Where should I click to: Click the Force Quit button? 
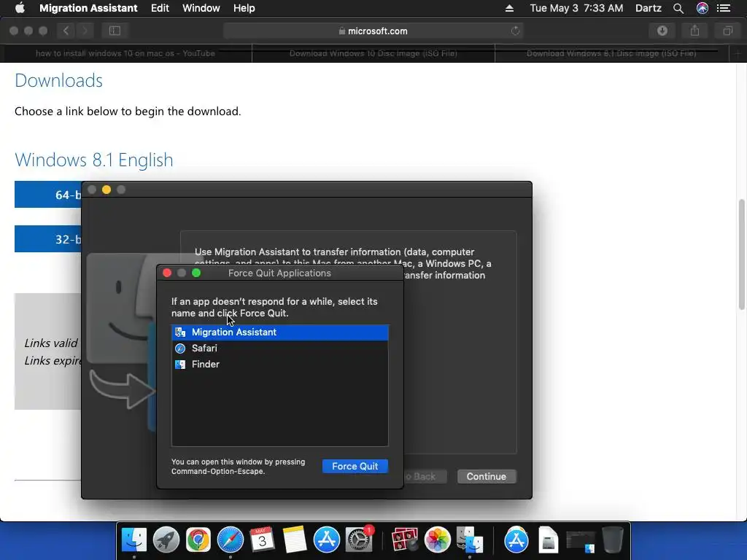(x=355, y=466)
